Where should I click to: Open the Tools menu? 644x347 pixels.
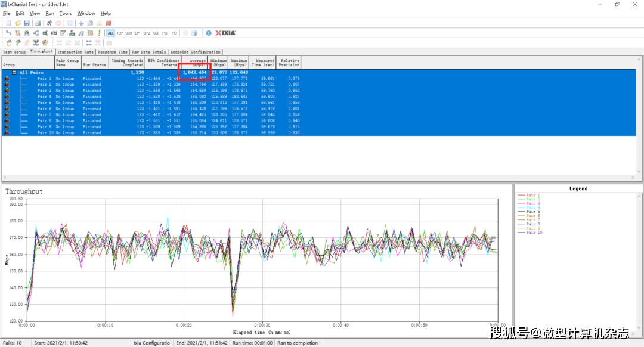point(66,13)
